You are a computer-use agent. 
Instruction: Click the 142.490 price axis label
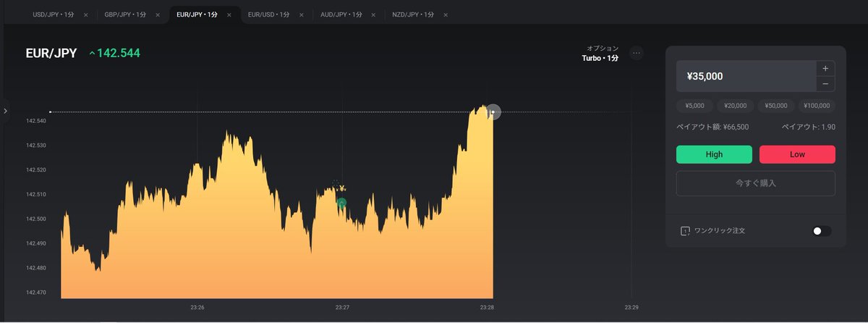point(35,243)
